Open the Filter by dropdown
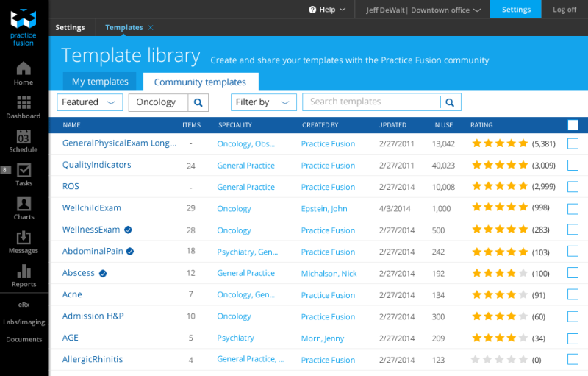The height and width of the screenshot is (376, 588). (264, 102)
